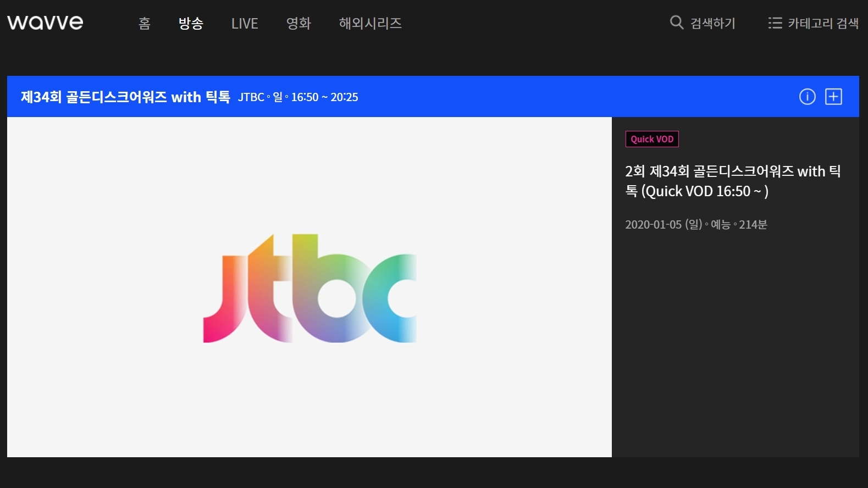Viewport: 868px width, 488px height.
Task: Open the 홈 menu tab
Action: pyautogui.click(x=145, y=23)
